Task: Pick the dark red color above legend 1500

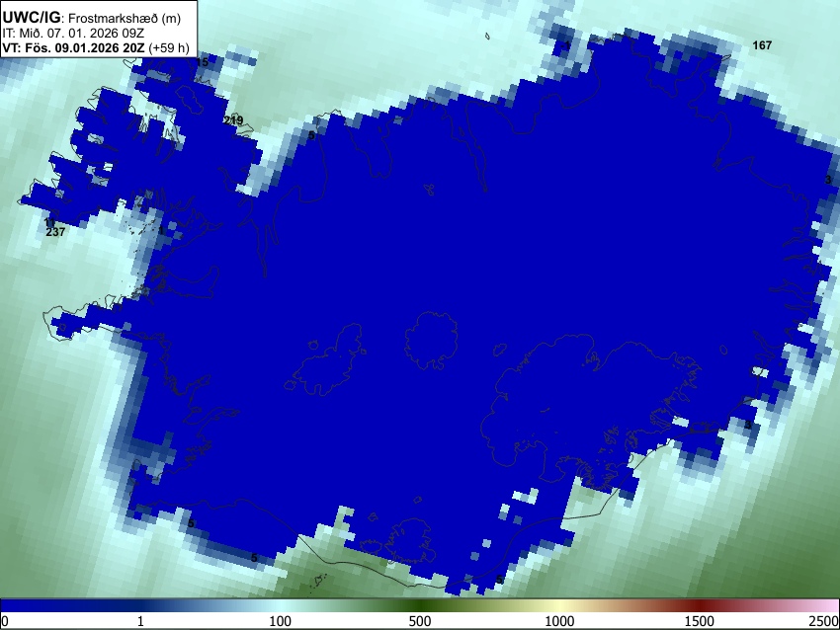Action: 699,605
